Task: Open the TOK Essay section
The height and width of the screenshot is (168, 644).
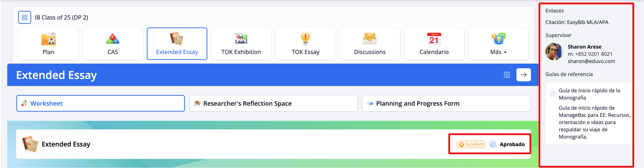Action: point(305,44)
